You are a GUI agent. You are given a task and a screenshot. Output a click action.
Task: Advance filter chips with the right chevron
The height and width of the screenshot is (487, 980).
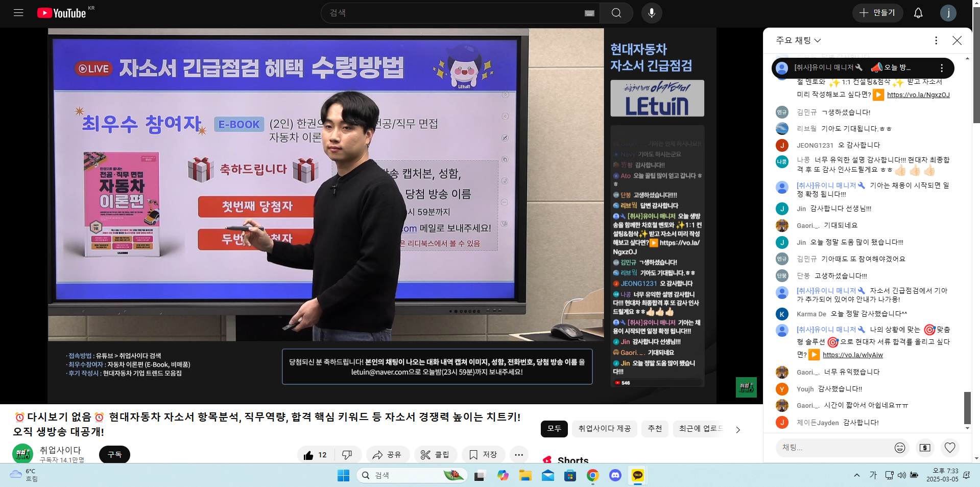[738, 430]
